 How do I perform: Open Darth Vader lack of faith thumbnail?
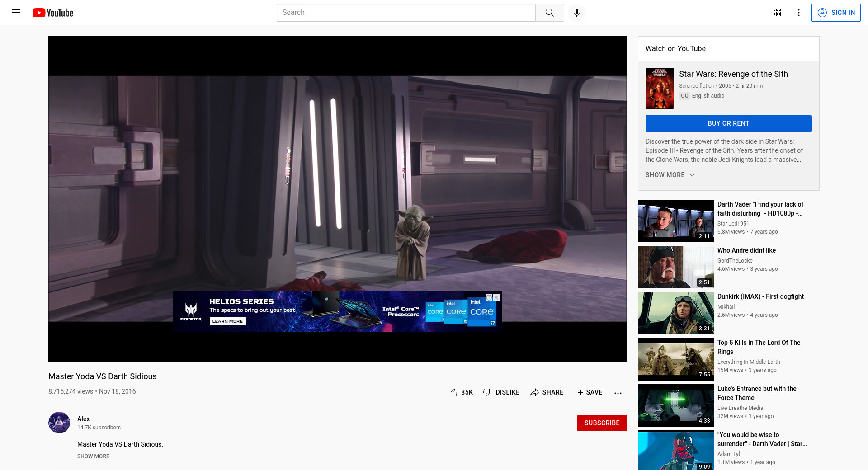tap(675, 221)
